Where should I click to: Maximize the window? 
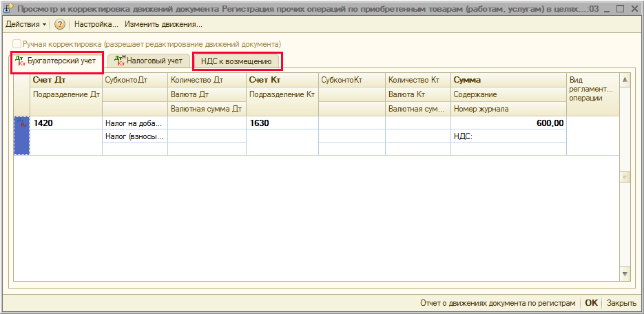pos(619,9)
